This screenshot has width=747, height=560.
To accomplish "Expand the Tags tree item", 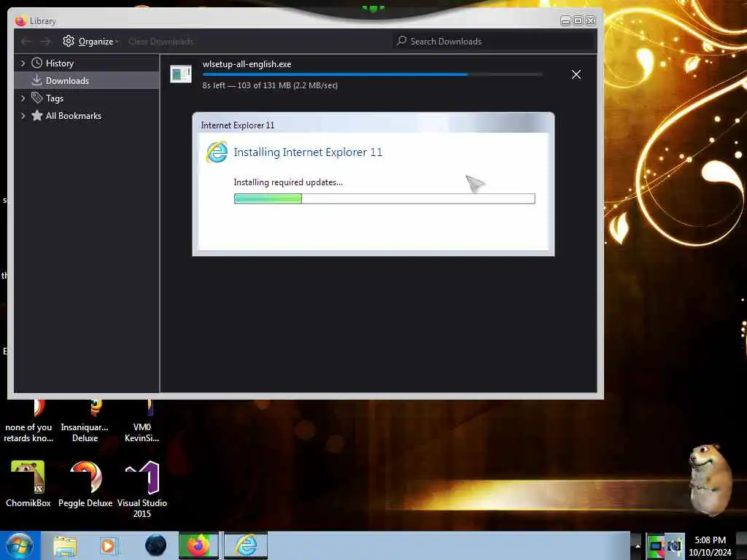I will pos(23,98).
